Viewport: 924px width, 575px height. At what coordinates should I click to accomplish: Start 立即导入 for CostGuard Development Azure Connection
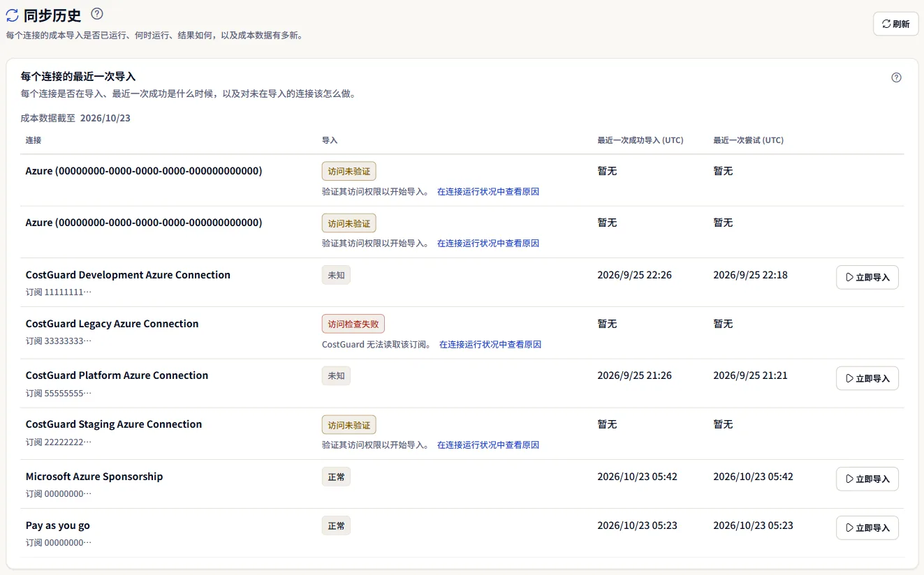867,277
